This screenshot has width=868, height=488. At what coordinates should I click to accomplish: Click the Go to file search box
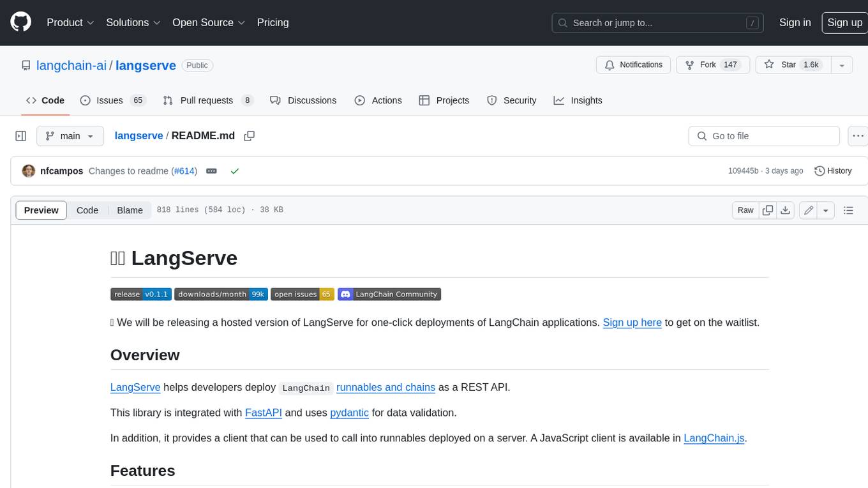tap(764, 136)
